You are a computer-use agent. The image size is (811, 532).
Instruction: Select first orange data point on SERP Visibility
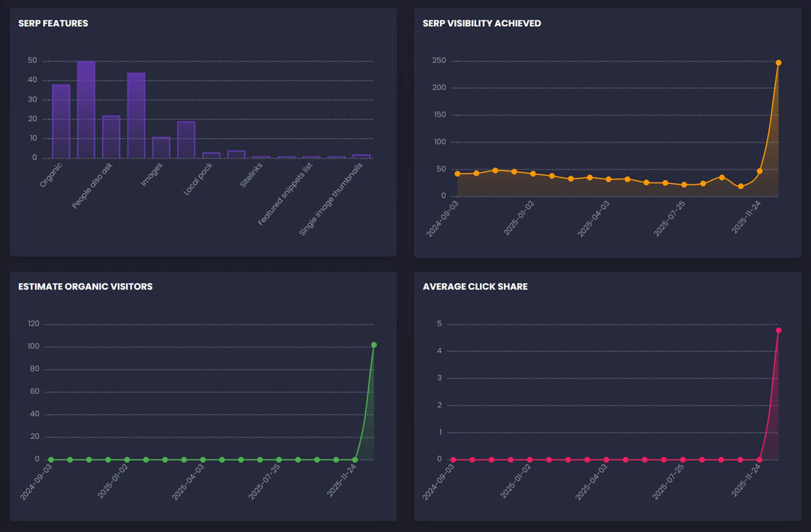tap(457, 174)
